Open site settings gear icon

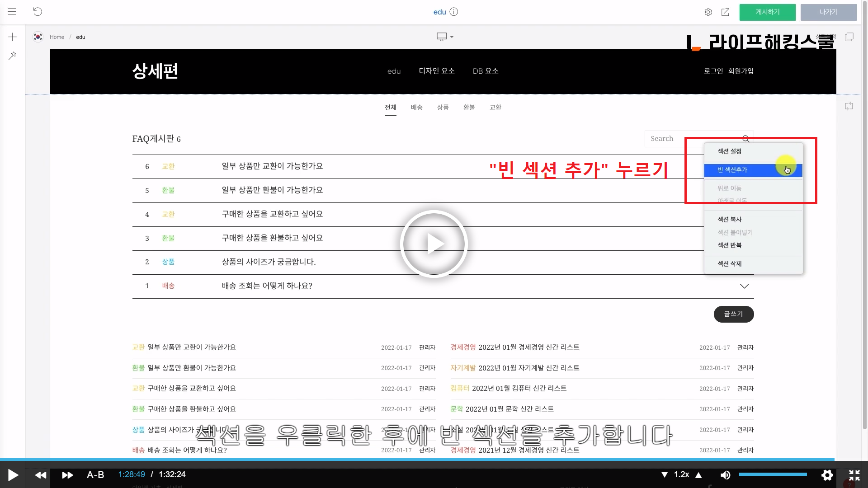708,12
